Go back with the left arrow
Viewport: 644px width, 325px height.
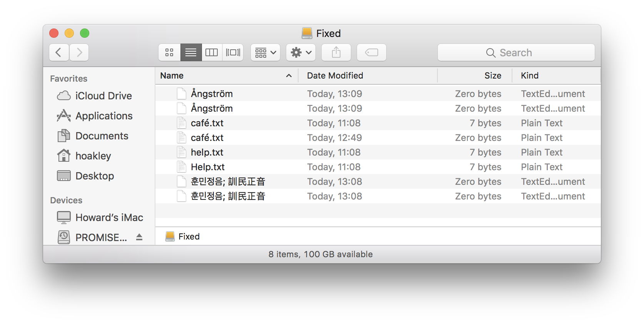click(x=59, y=52)
